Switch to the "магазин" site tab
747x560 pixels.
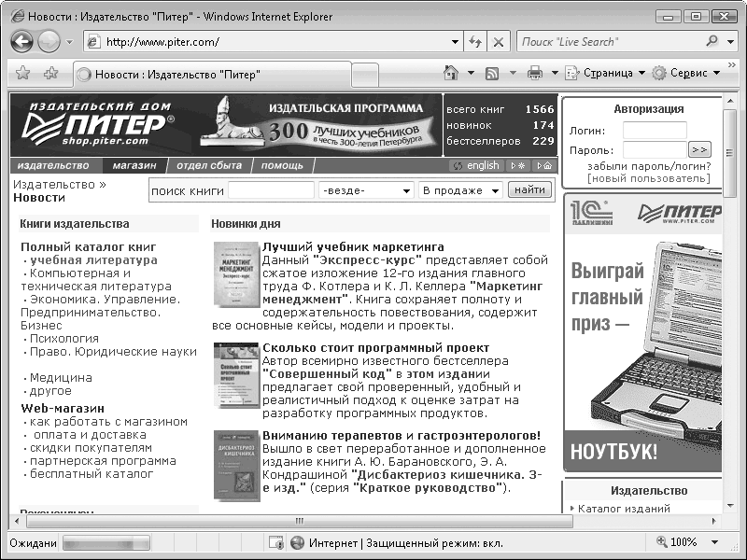tap(134, 165)
